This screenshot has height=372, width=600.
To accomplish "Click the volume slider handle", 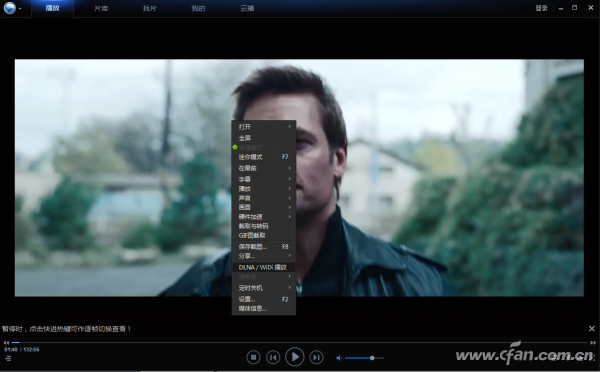I will coord(372,358).
